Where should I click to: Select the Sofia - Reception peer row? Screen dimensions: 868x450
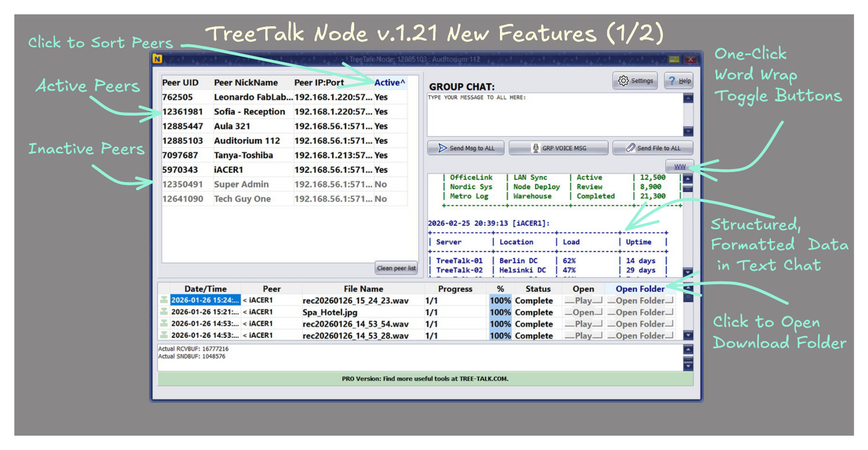pos(249,112)
